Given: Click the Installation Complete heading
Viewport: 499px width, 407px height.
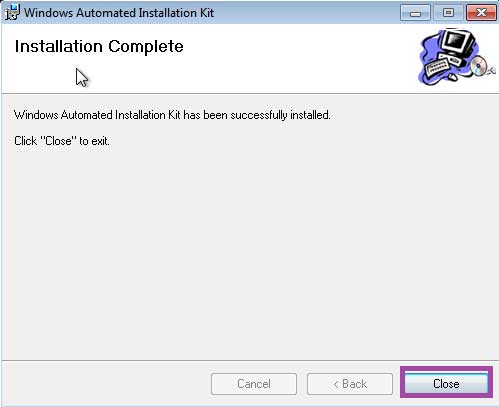Looking at the screenshot, I should pos(99,46).
